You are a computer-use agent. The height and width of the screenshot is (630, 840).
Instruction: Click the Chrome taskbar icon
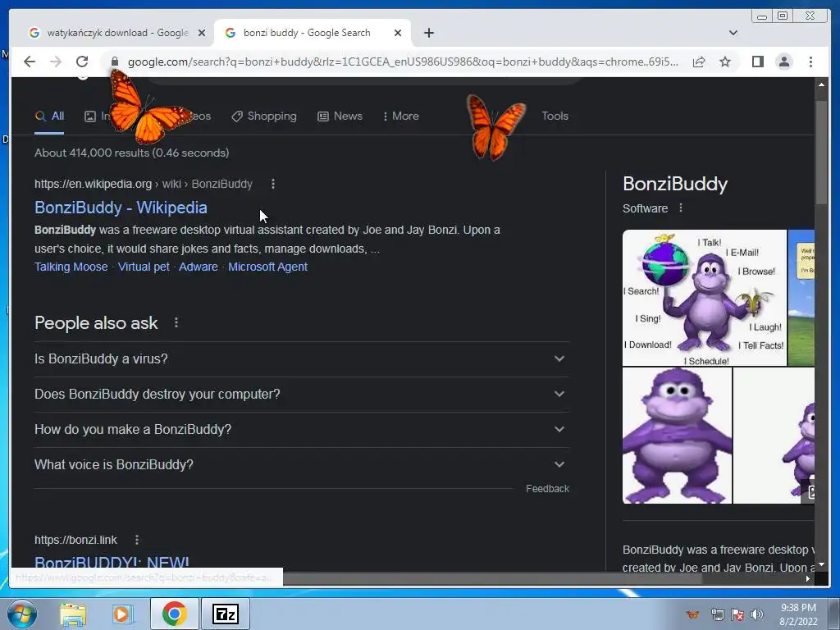coord(174,614)
